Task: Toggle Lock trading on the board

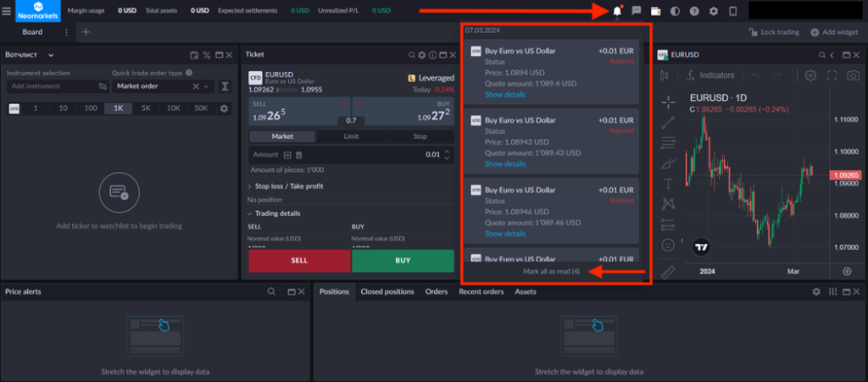Action: tap(774, 32)
